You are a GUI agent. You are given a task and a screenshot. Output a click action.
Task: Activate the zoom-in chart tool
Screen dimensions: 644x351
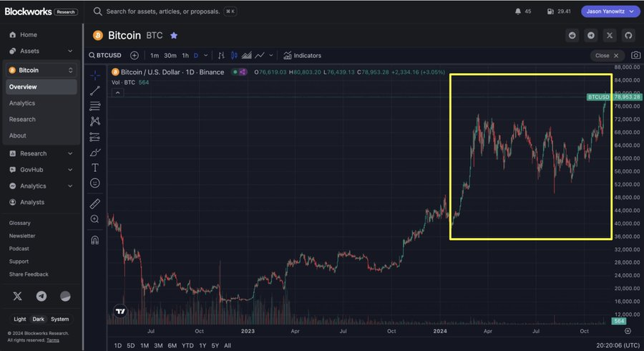pos(95,219)
